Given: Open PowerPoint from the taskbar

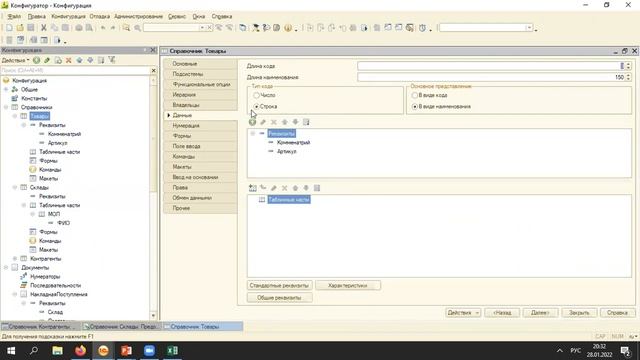Looking at the screenshot, I should (x=126, y=351).
